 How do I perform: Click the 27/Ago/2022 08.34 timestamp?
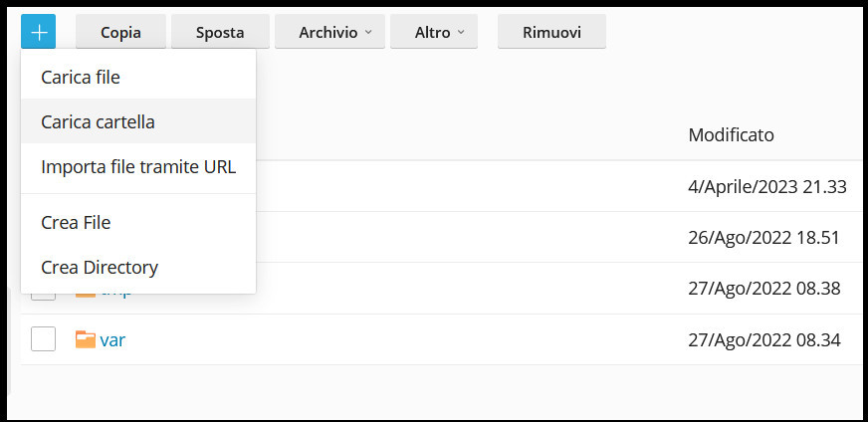pyautogui.click(x=763, y=339)
